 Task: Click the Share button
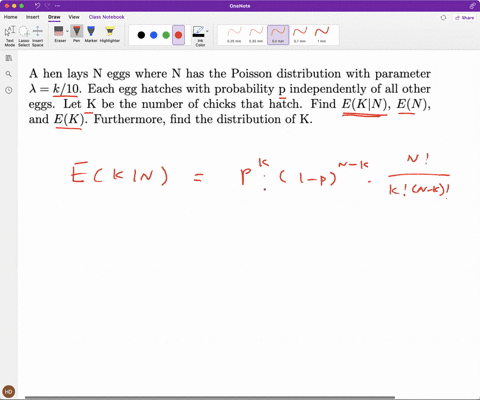tap(465, 18)
